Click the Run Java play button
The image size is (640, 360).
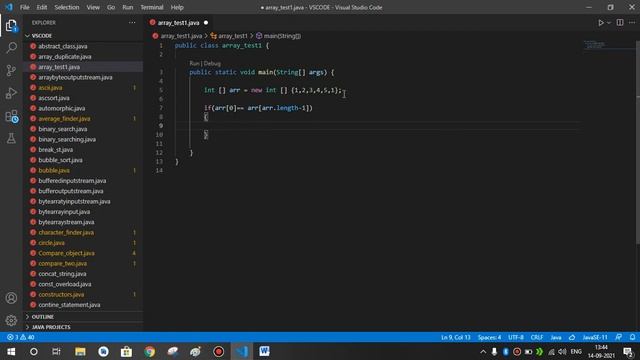pos(601,23)
